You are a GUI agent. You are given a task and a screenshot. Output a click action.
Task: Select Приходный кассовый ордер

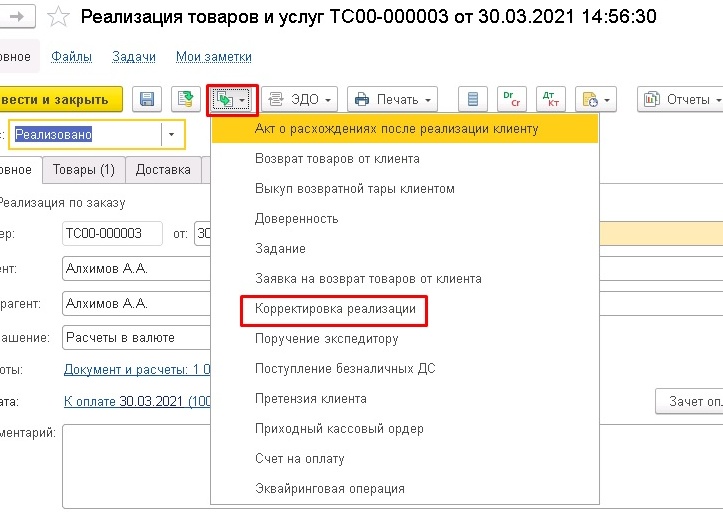(405, 429)
